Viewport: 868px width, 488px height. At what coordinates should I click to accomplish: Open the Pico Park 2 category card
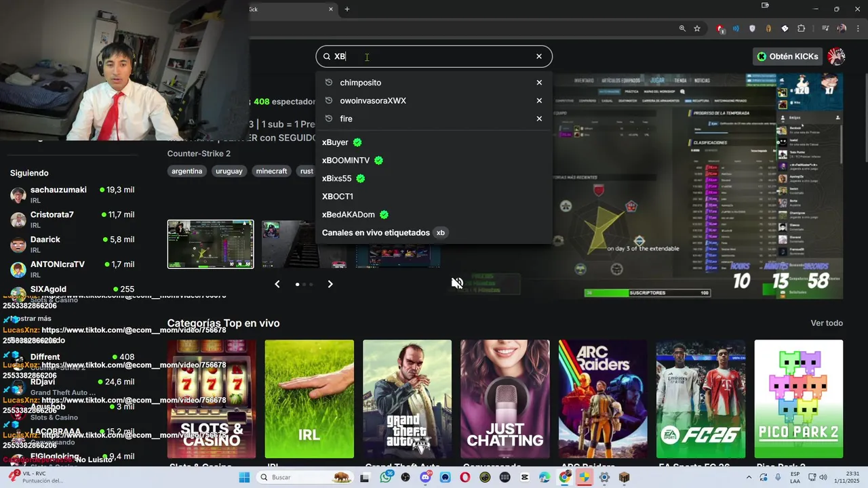tap(799, 399)
